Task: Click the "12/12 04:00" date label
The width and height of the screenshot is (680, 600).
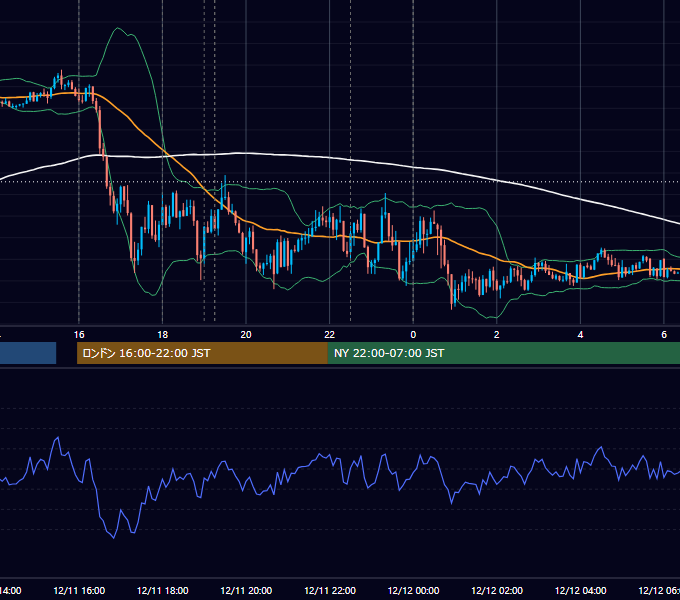Action: click(x=581, y=590)
